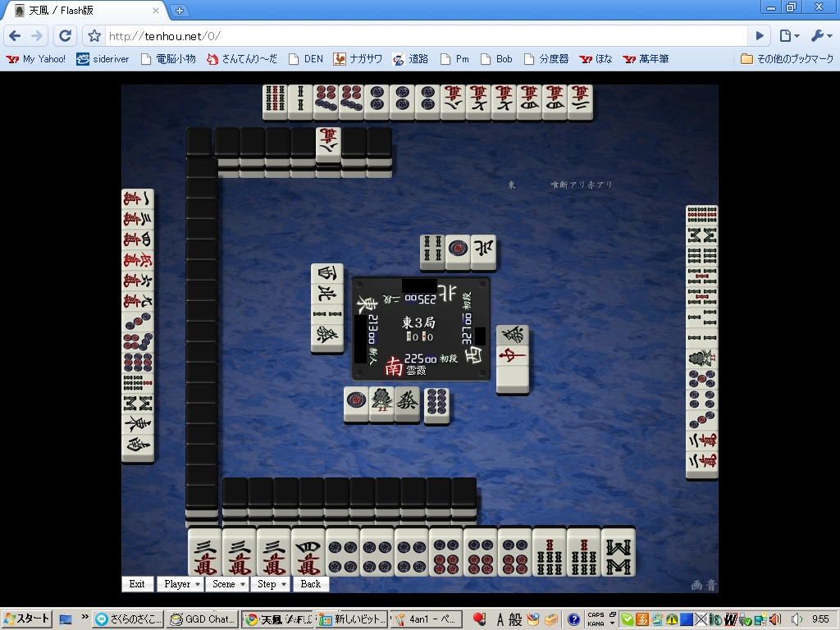
Task: Click the green checkmark tray icon
Action: tap(628, 620)
